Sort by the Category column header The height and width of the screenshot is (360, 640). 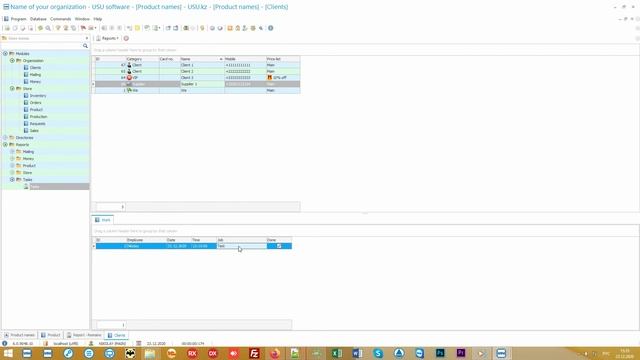pos(142,59)
